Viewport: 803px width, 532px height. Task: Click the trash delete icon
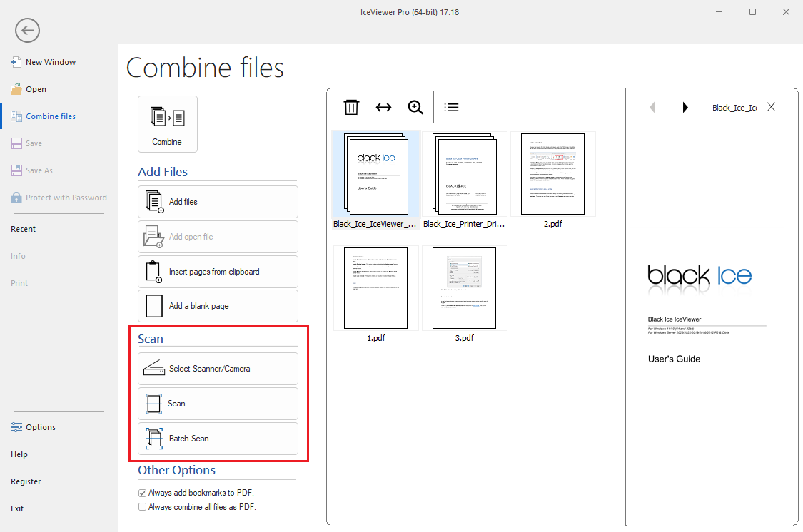point(351,107)
